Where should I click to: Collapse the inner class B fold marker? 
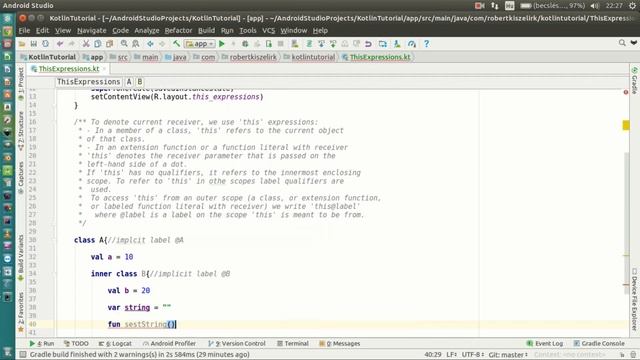tap(54, 273)
